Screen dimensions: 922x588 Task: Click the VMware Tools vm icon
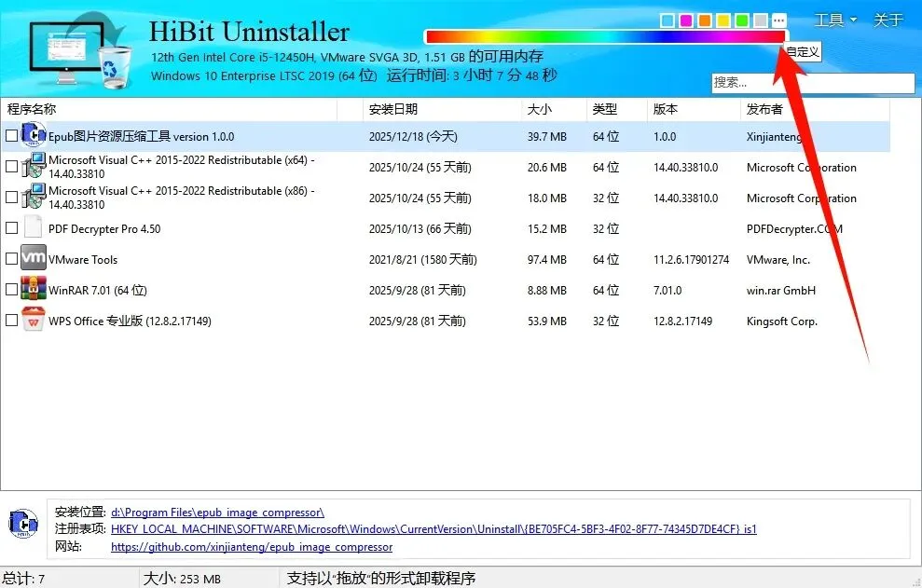coord(34,258)
